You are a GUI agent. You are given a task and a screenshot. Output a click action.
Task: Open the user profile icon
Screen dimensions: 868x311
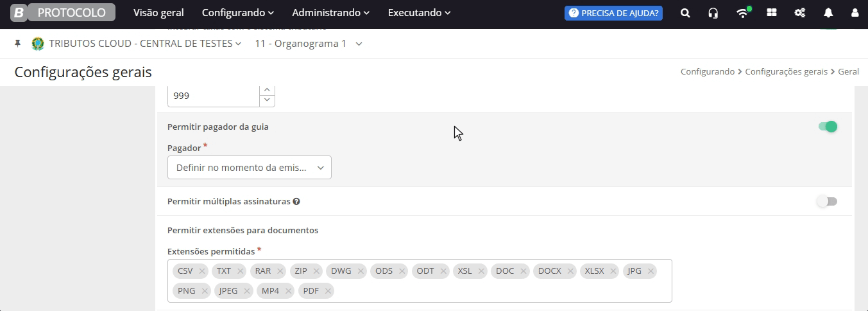click(855, 13)
